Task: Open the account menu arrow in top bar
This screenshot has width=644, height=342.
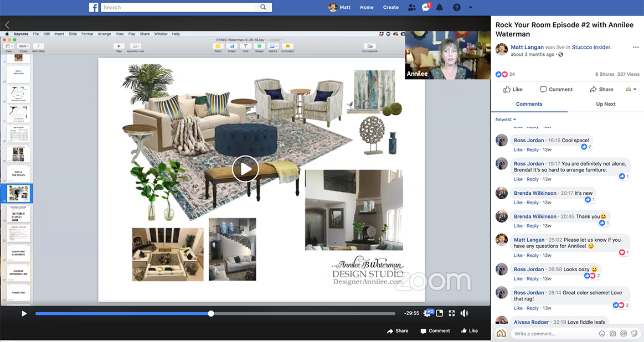Action: tap(470, 7)
